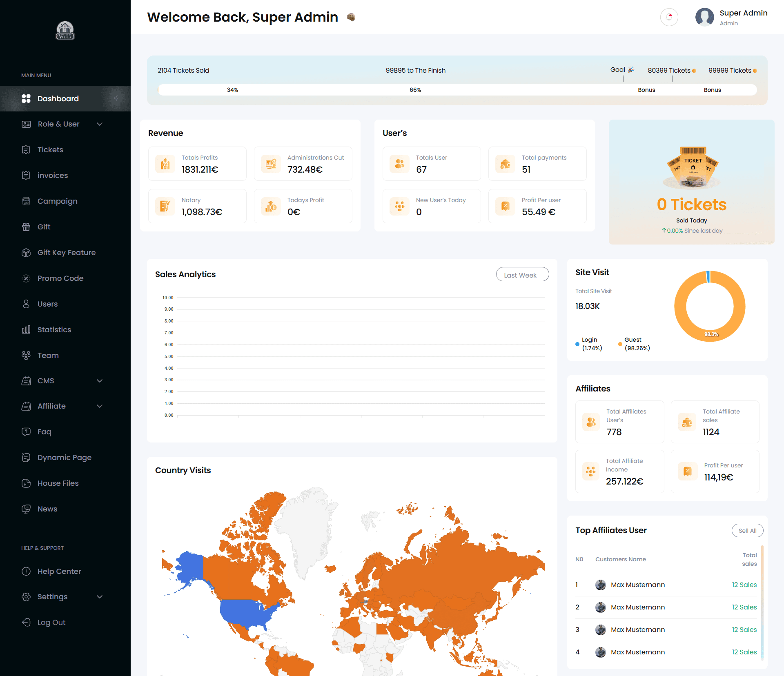Expand the Role & User submenu chevron
The image size is (784, 676).
[x=100, y=124]
